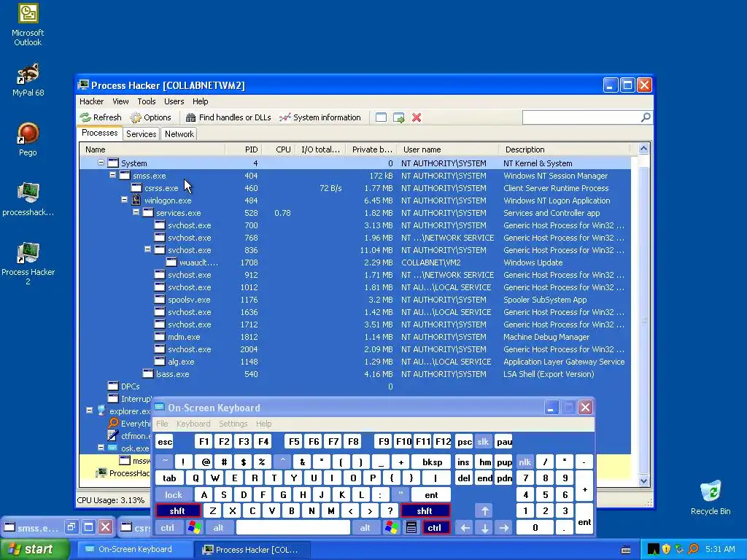747x560 pixels.
Task: Collapse the services.exe tree node
Action: pyautogui.click(x=136, y=212)
